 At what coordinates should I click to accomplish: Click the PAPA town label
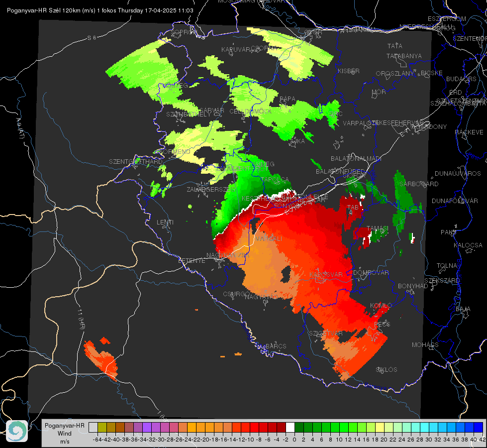(x=288, y=99)
